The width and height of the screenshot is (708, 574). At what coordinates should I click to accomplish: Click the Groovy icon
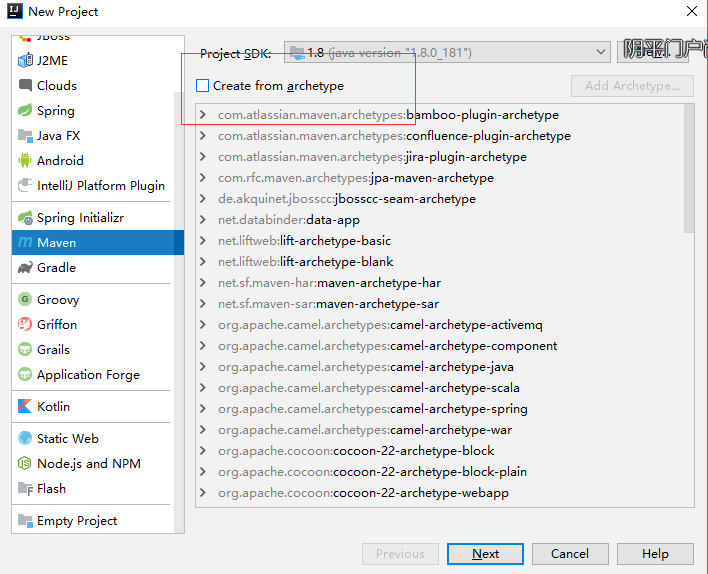tap(25, 299)
